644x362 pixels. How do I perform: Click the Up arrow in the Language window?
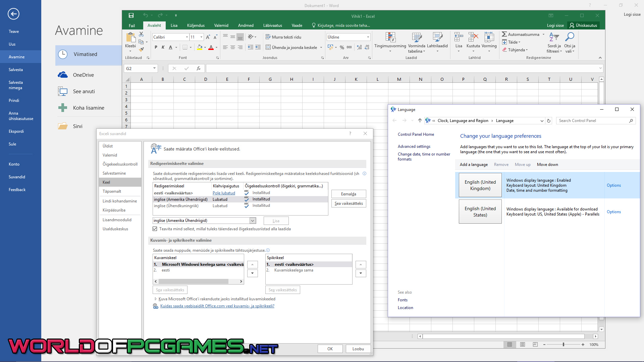[420, 120]
